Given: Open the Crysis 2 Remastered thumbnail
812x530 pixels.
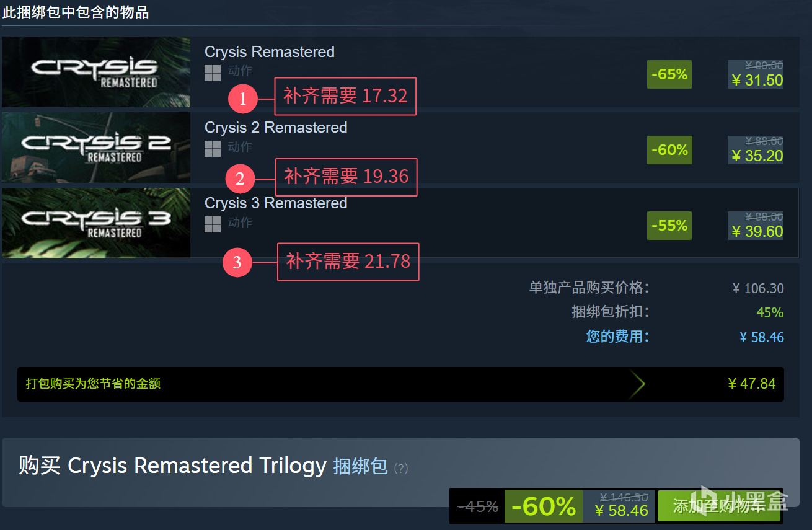Looking at the screenshot, I should click(96, 148).
